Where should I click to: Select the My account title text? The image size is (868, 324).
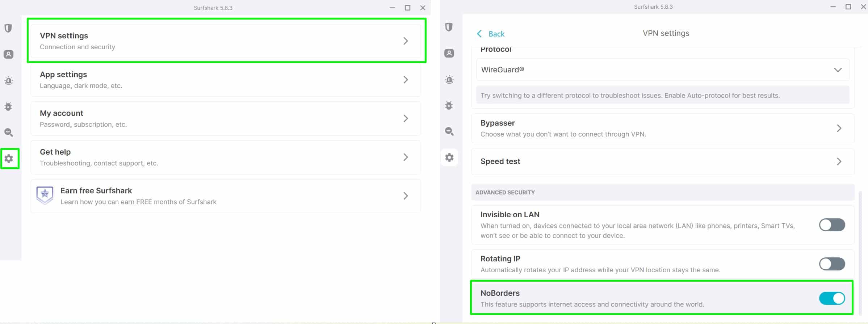[x=62, y=113]
